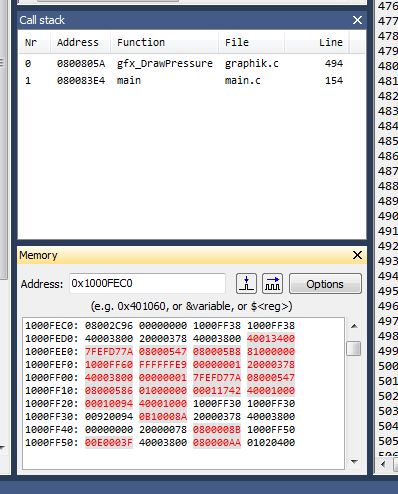Click the memory view scrollbar thumb
Viewport: 398px width, 494px height.
(x=354, y=348)
